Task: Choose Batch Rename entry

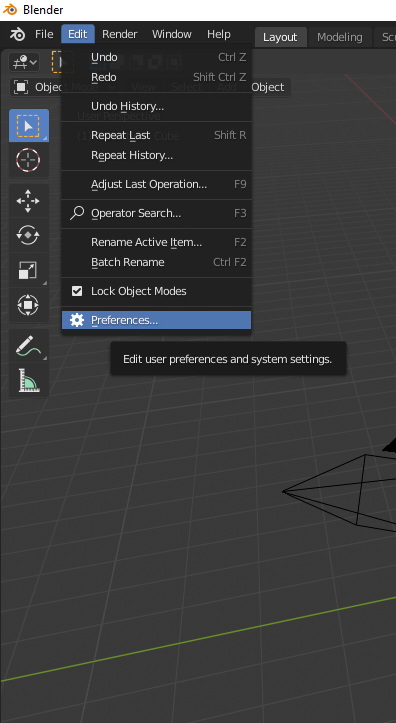Action: pyautogui.click(x=157, y=262)
